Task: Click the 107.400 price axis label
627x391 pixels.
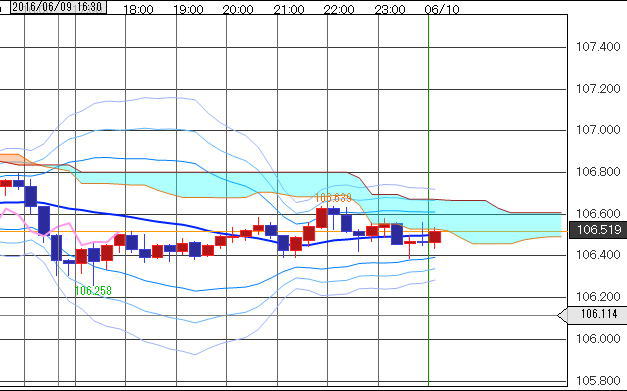Action: pyautogui.click(x=598, y=47)
